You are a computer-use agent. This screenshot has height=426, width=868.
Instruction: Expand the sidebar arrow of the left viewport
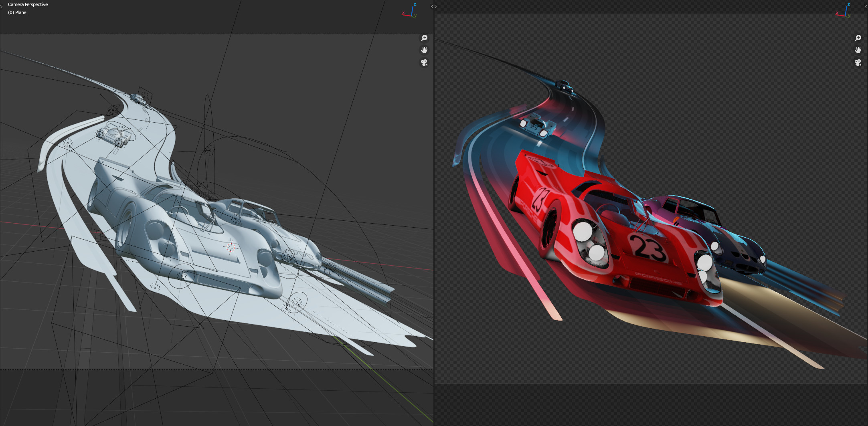432,6
